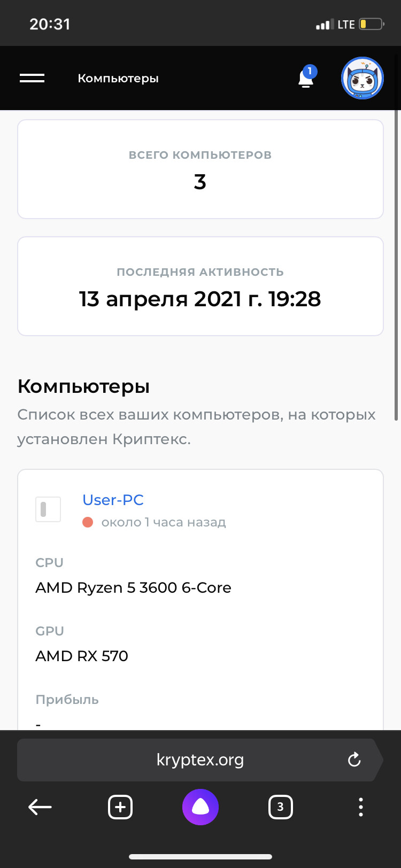Tap the AMD Ryzen 5 3600 CPU text

pyautogui.click(x=133, y=587)
